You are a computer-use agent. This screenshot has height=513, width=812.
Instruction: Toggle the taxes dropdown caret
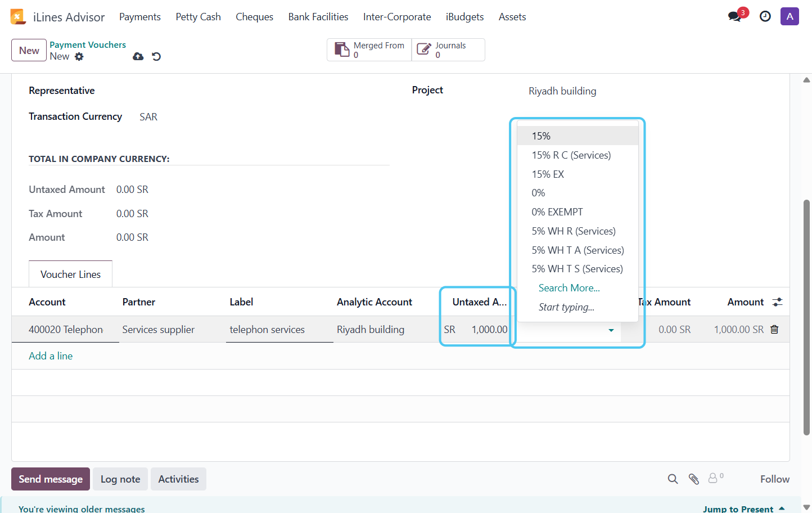(x=611, y=330)
